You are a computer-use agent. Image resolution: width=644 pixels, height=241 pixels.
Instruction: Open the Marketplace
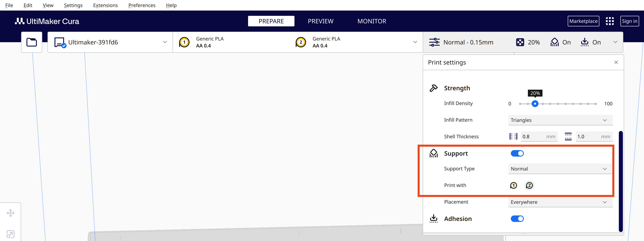click(583, 21)
